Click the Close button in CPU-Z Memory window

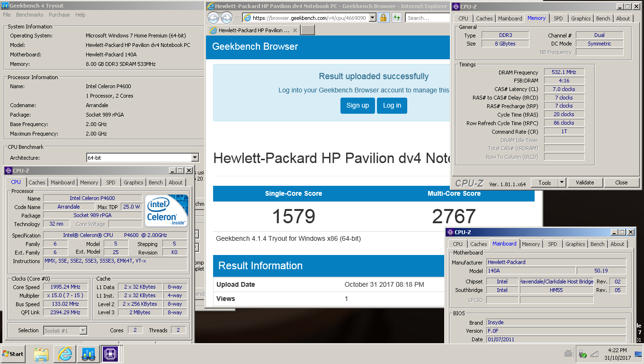(x=621, y=182)
